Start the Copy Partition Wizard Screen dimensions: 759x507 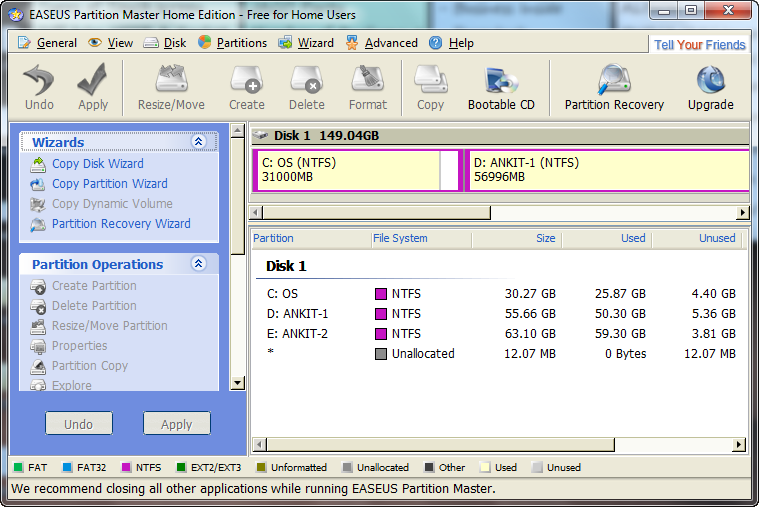pyautogui.click(x=109, y=184)
